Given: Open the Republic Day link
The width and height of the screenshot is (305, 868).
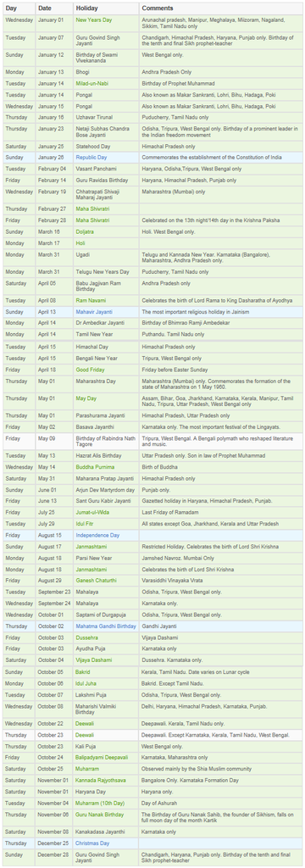Looking at the screenshot, I should 91,157.
